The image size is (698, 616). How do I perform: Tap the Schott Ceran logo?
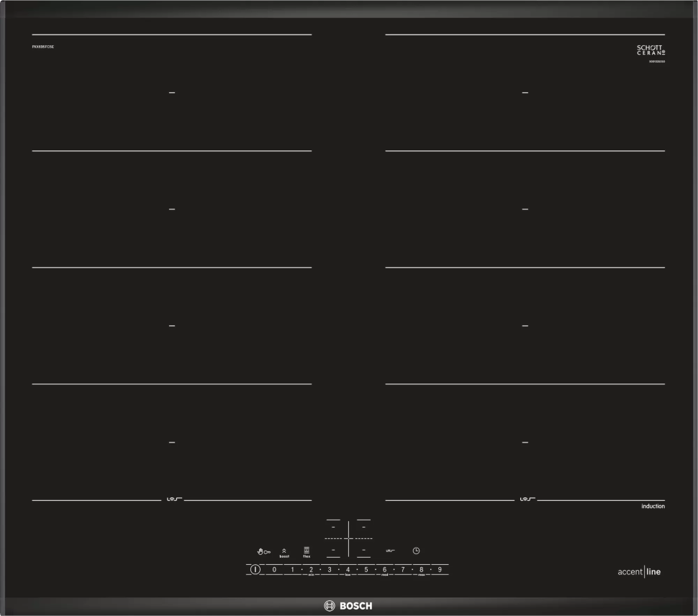tap(651, 50)
